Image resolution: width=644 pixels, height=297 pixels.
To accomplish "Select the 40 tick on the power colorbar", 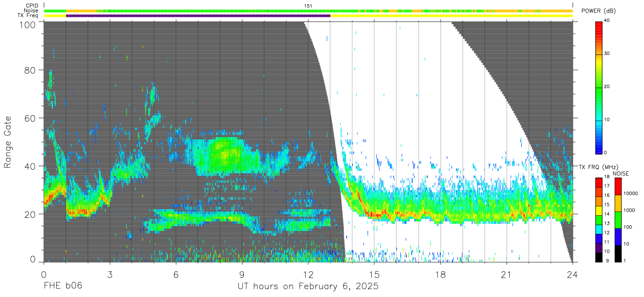I will [607, 20].
